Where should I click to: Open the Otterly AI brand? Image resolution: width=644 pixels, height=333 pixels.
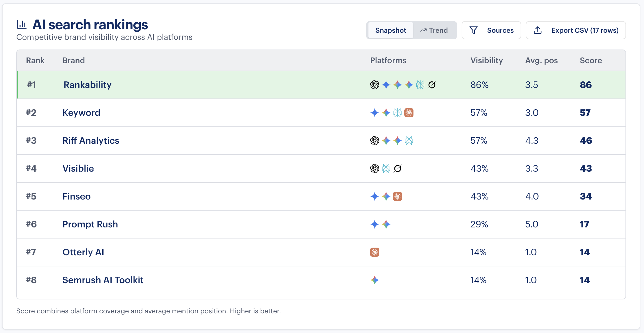click(83, 252)
